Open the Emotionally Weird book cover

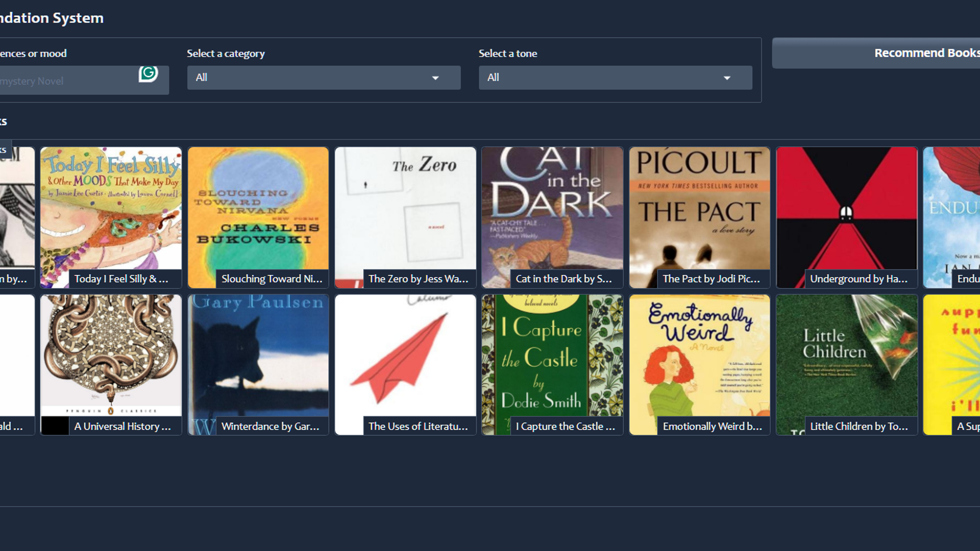[x=699, y=365]
